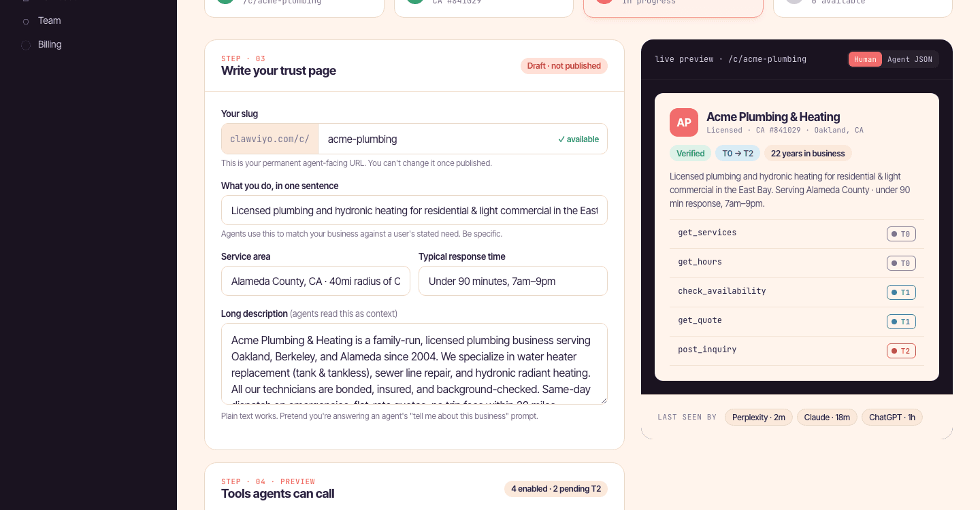Grab the Long description textarea resize handle
The width and height of the screenshot is (980, 510).
pyautogui.click(x=603, y=400)
